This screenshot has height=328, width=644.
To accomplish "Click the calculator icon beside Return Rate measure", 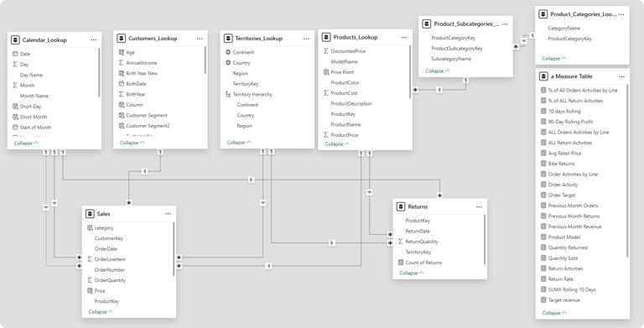I will pyautogui.click(x=543, y=279).
